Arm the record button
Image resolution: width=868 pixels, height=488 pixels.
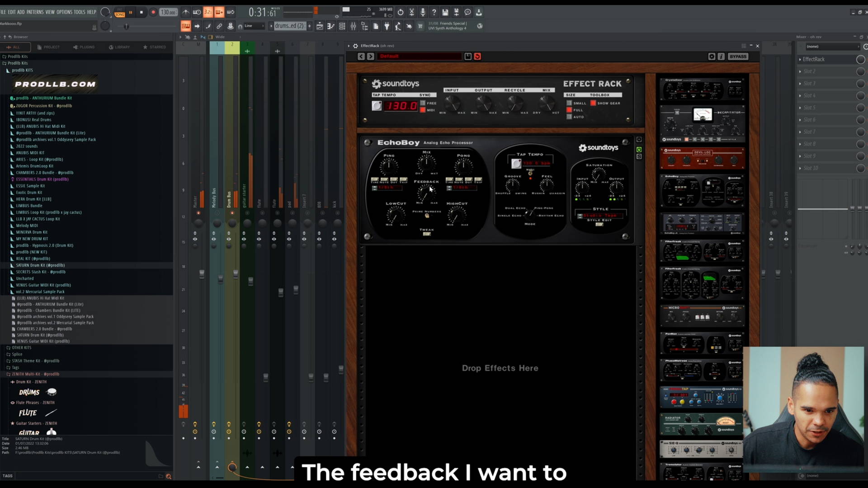coord(153,12)
